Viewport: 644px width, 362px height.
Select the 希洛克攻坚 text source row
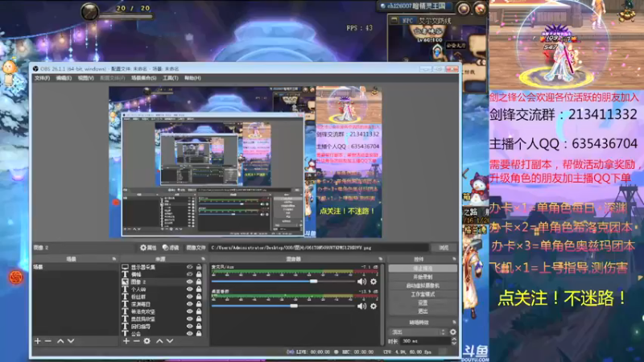pos(163,311)
